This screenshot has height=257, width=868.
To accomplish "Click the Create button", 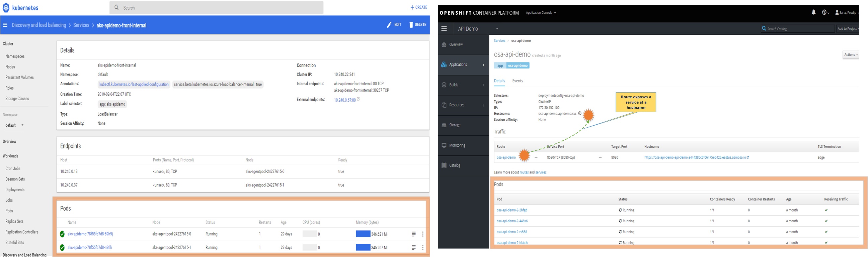I will pos(418,7).
